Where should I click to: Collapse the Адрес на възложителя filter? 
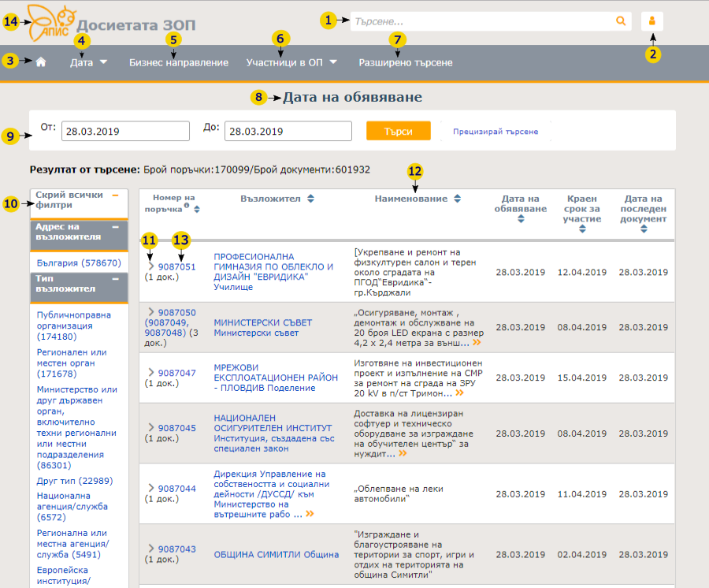tap(115, 227)
